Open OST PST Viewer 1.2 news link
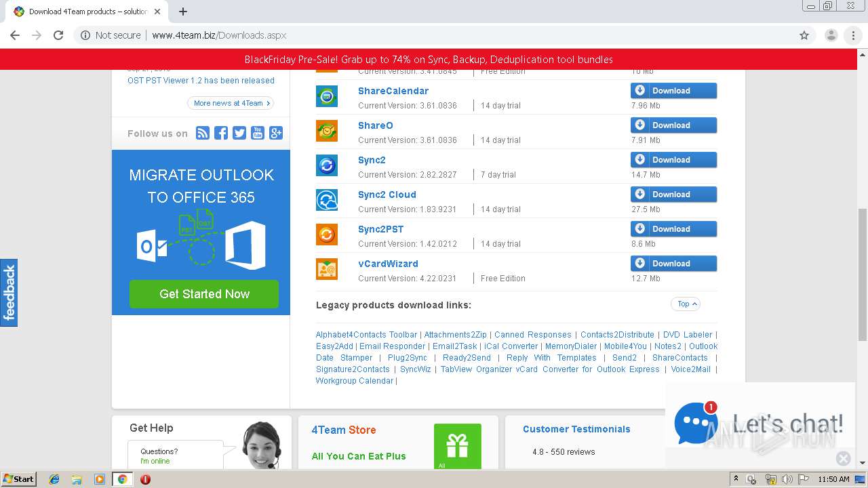 coord(201,81)
